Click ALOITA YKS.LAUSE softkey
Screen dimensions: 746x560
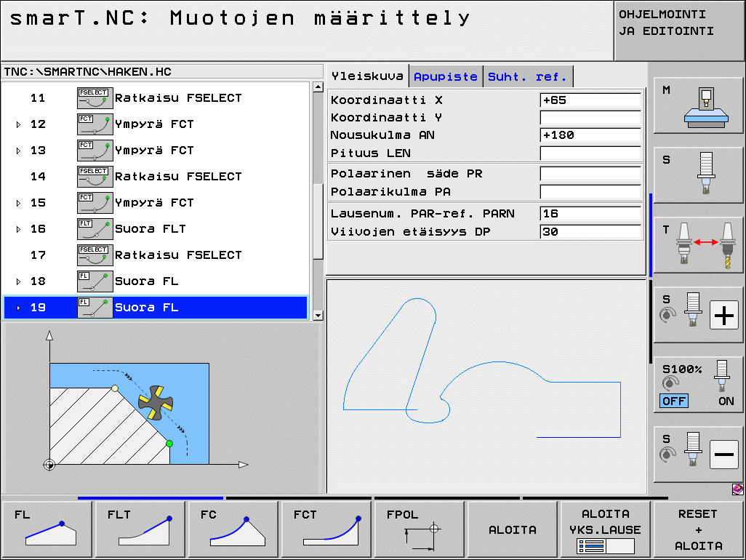605,529
